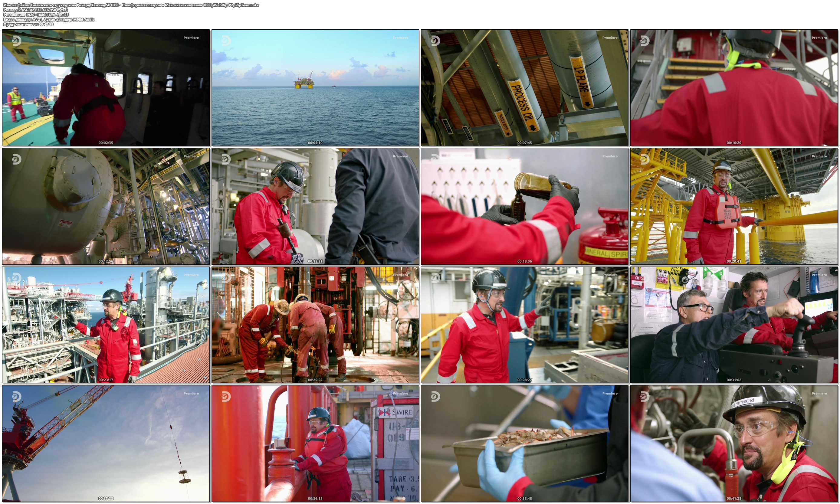Click the file name header text
Screen dimensions: 840x504
131,5
